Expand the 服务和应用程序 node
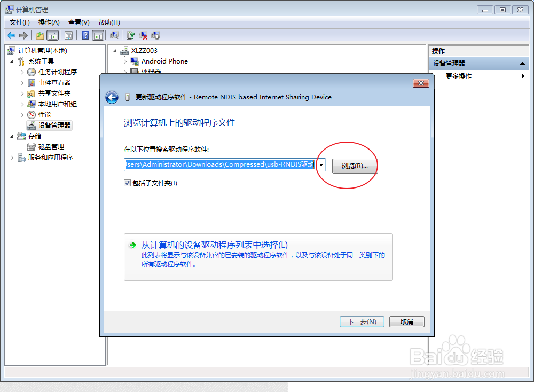534x392 pixels. [12, 158]
